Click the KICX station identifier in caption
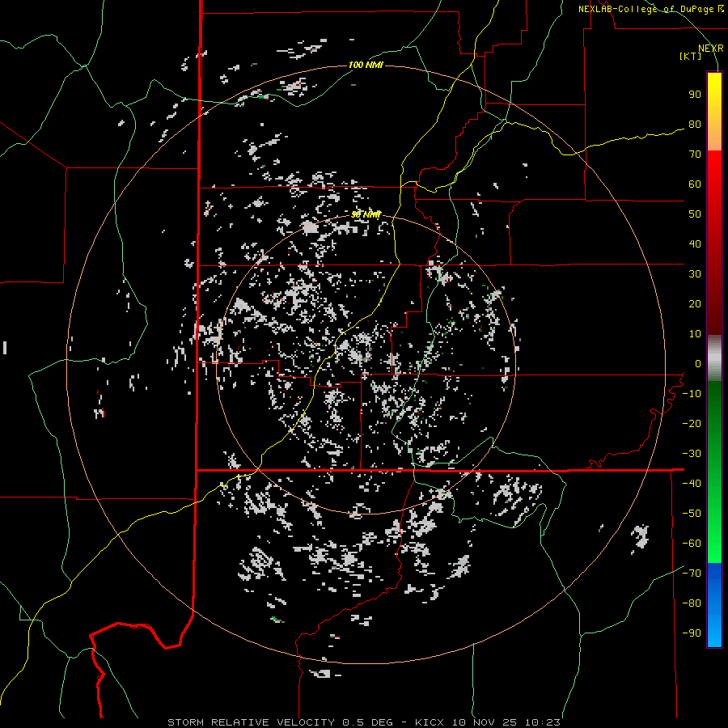 pyautogui.click(x=430, y=722)
